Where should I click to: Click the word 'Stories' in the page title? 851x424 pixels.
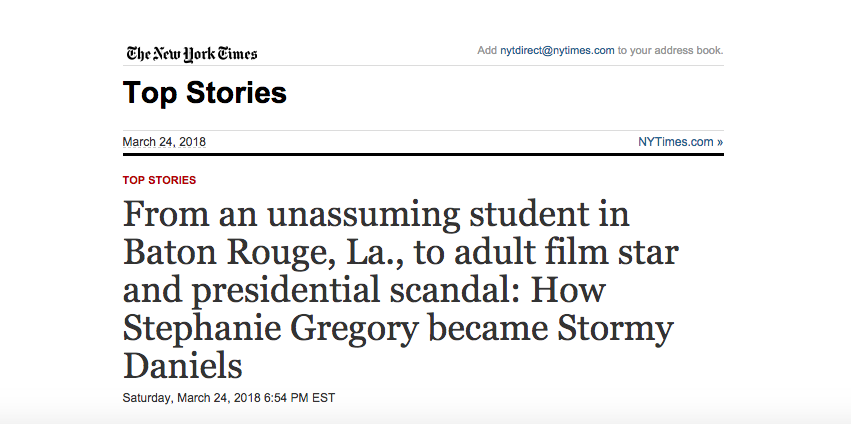[236, 92]
